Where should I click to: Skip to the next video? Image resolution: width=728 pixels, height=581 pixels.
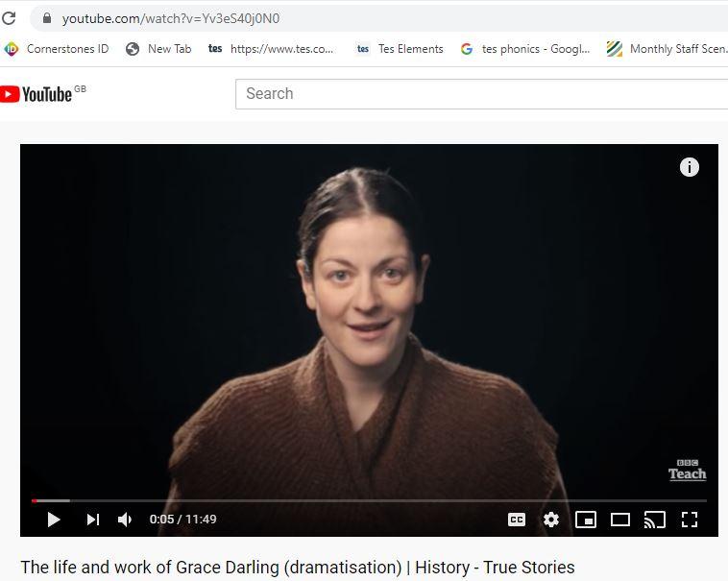(92, 520)
